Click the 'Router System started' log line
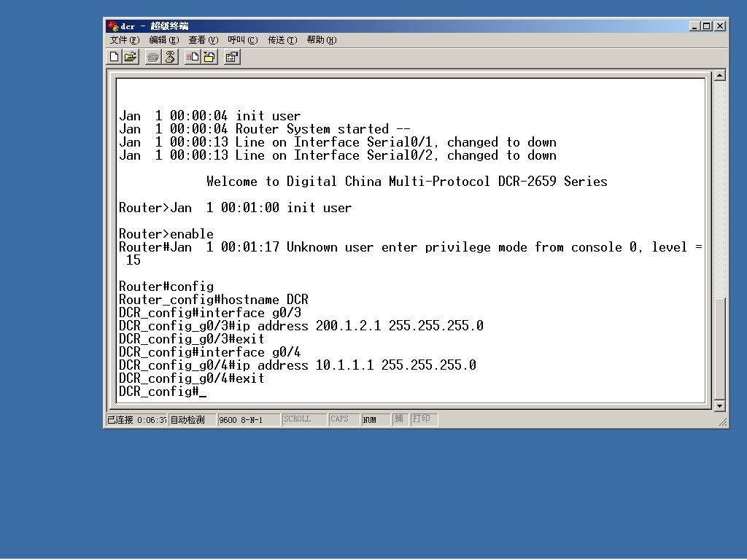Image resolution: width=747 pixels, height=560 pixels. click(264, 129)
